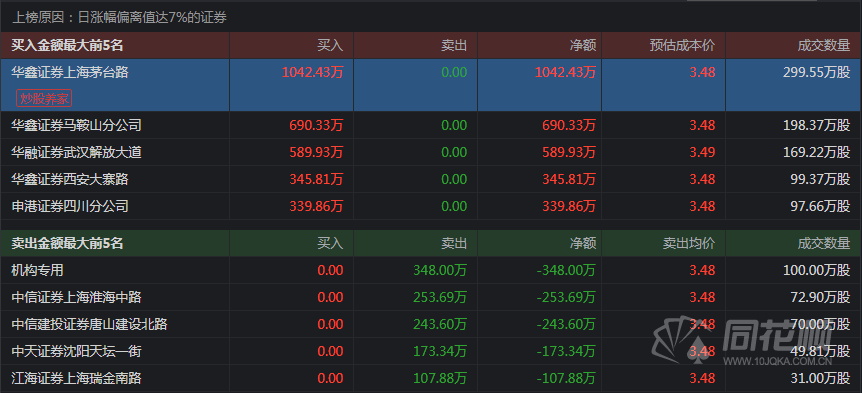Click the 339.86万 buy amount for 申港证券四川分公司
The width and height of the screenshot is (862, 393).
(x=316, y=206)
